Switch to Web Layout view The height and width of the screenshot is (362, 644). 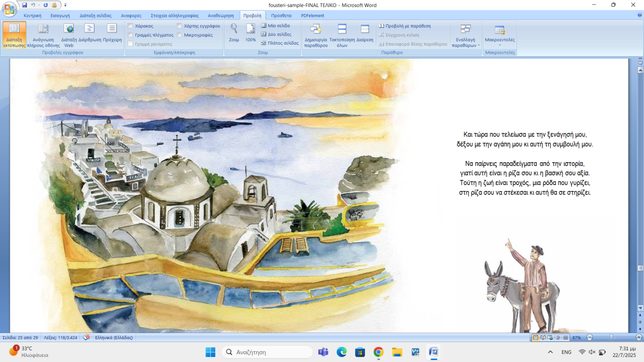pyautogui.click(x=69, y=34)
